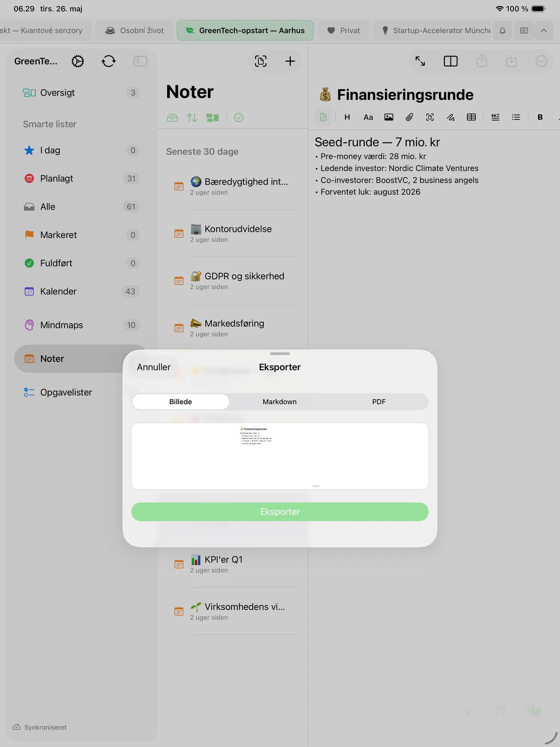Click the expand fullscreen arrows icon
560x747 pixels.
[420, 61]
